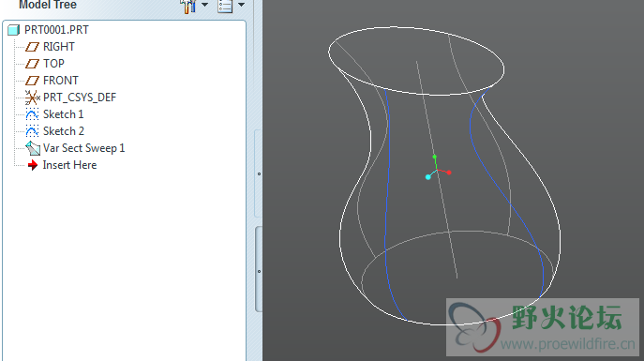Click the Sketch 1 feature icon
The width and height of the screenshot is (644, 361).
tap(32, 114)
